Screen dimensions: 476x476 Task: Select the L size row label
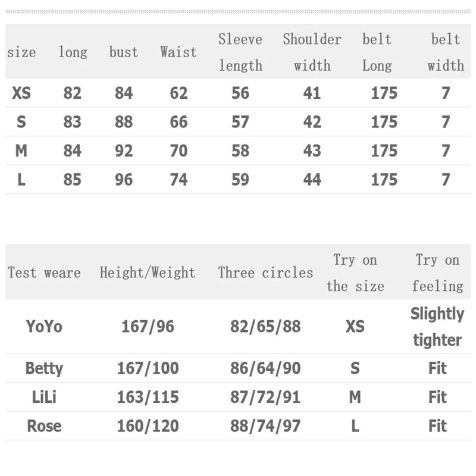pos(21,180)
